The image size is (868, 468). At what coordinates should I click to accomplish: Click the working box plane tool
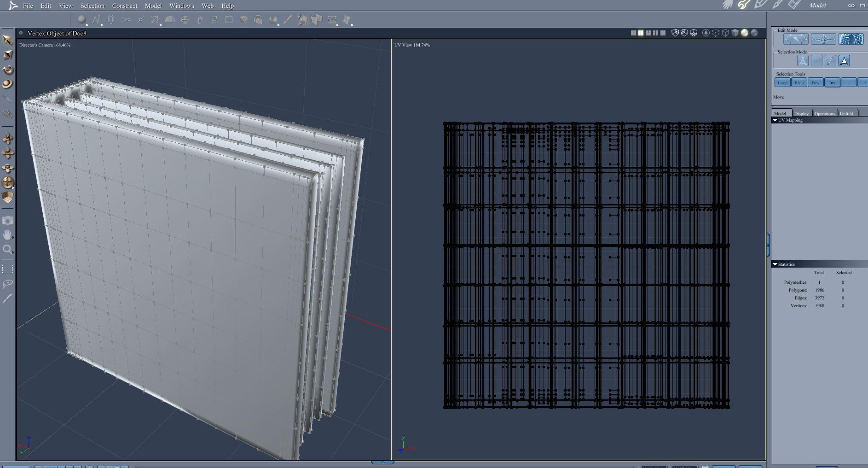7,197
